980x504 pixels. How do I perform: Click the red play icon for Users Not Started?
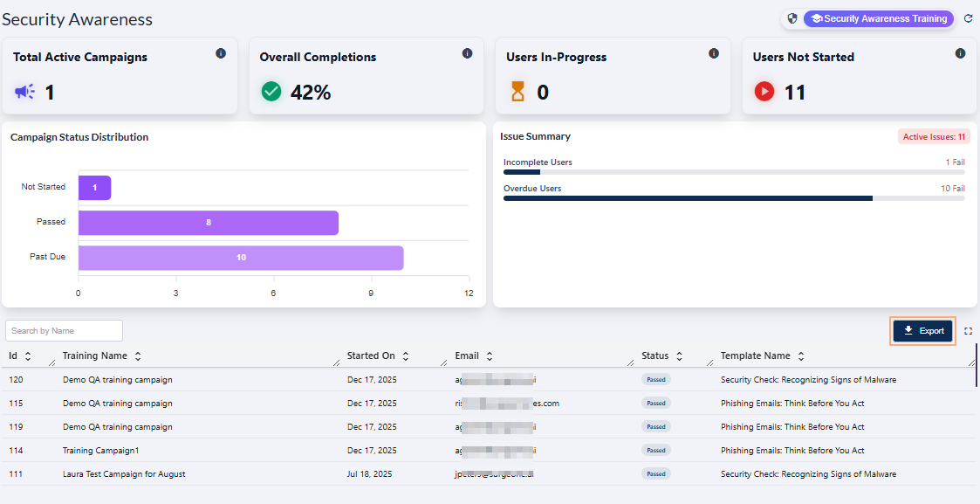(764, 92)
